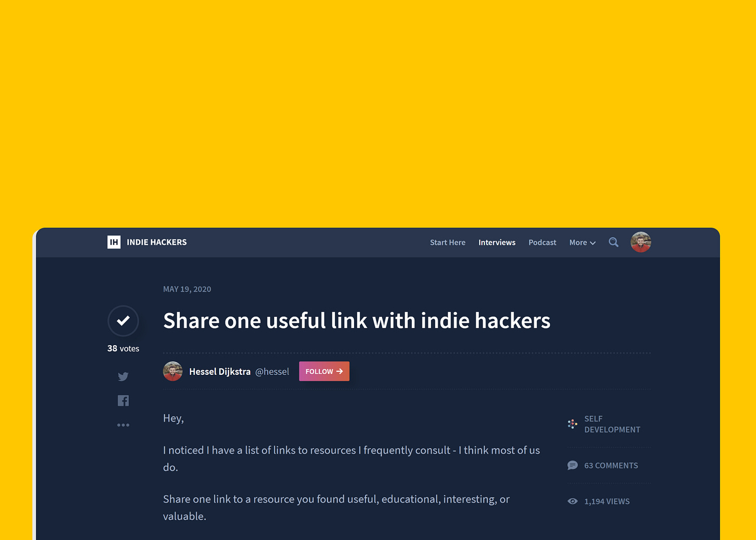Jump to the 63 Comments section
This screenshot has width=756, height=540.
click(611, 466)
